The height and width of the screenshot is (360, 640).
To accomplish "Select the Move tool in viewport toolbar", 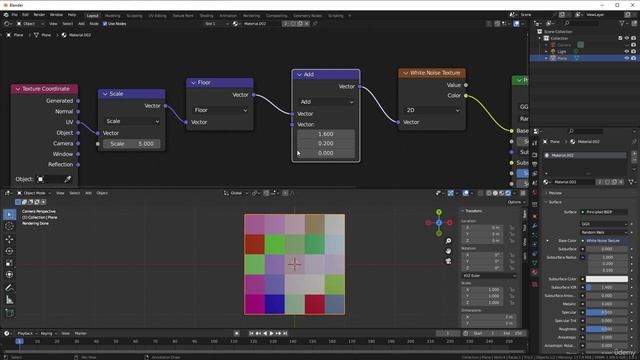I will [x=9, y=239].
